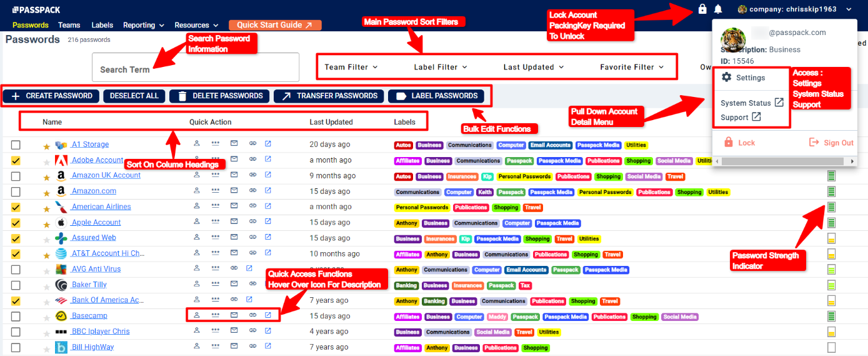Select Support in the account menu
The image size is (868, 356).
(741, 117)
